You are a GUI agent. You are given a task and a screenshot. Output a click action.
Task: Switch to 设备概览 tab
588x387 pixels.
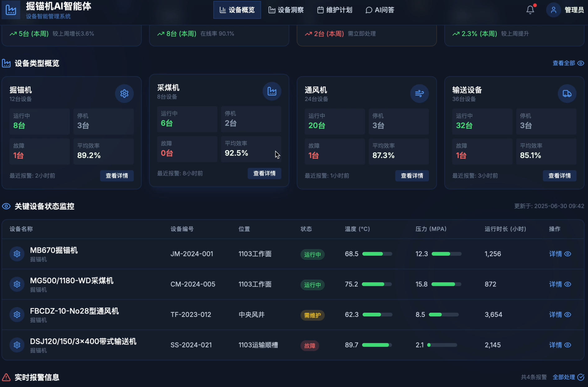[x=237, y=10]
